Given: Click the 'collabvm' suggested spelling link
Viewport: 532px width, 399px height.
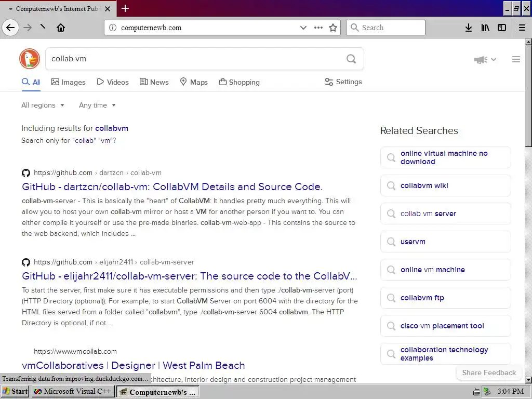Looking at the screenshot, I should (112, 128).
